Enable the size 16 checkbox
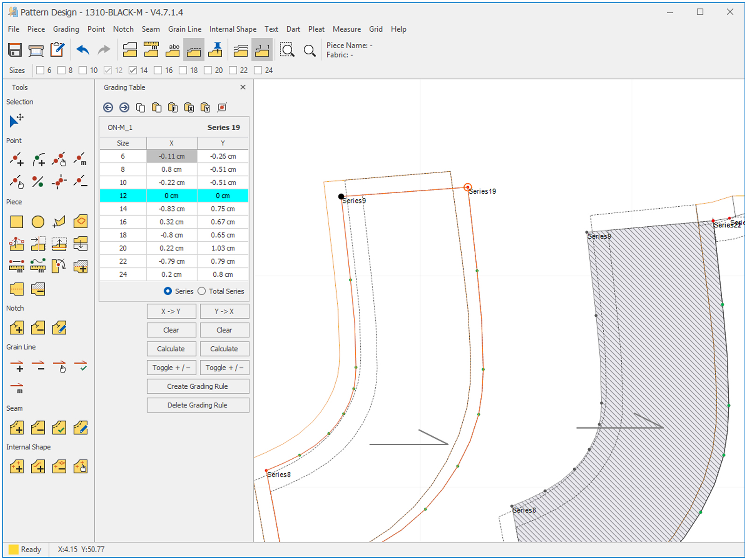747x560 pixels. coord(158,70)
